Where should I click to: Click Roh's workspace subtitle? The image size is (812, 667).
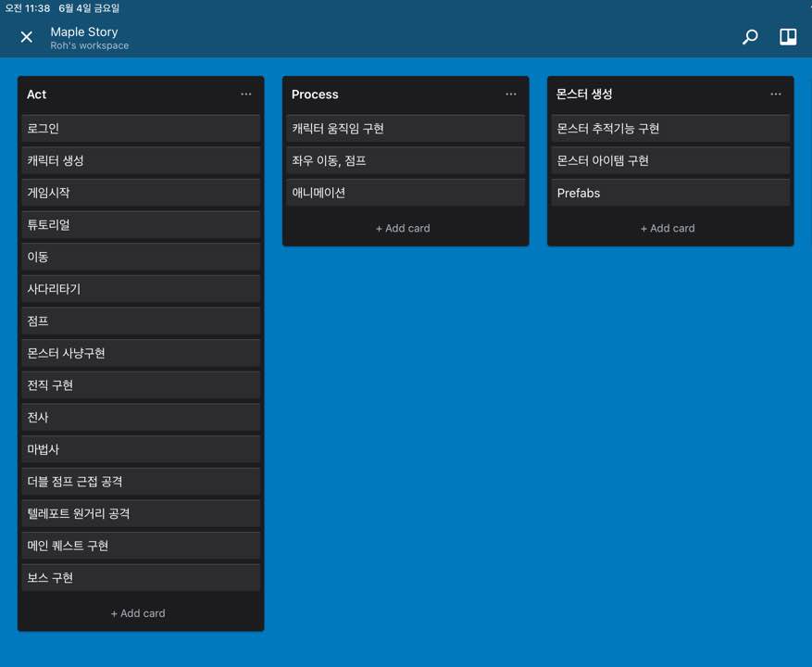tap(90, 45)
